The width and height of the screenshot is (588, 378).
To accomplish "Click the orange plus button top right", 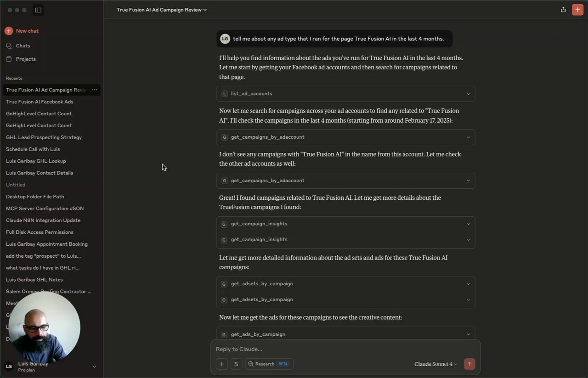I will [x=577, y=10].
